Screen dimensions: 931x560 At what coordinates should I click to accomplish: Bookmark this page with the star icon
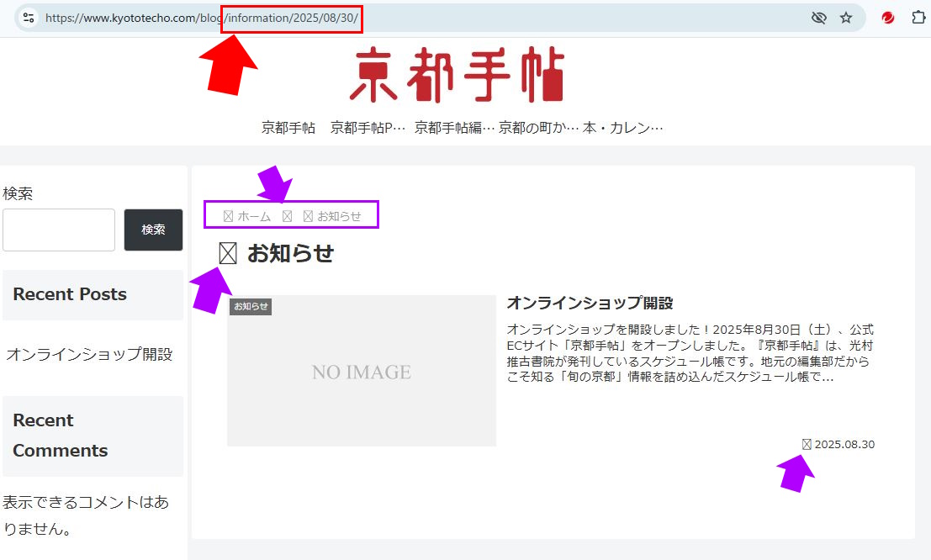tap(846, 18)
